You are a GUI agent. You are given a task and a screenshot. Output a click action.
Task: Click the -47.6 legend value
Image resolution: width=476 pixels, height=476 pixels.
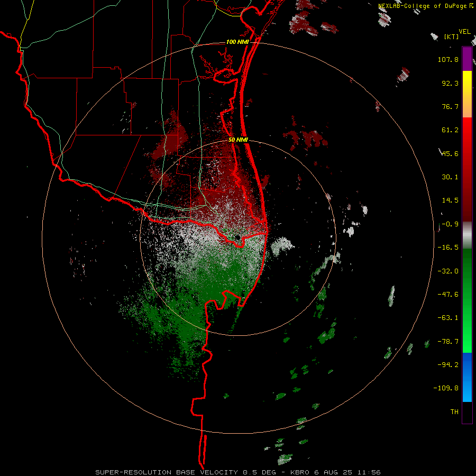448,295
